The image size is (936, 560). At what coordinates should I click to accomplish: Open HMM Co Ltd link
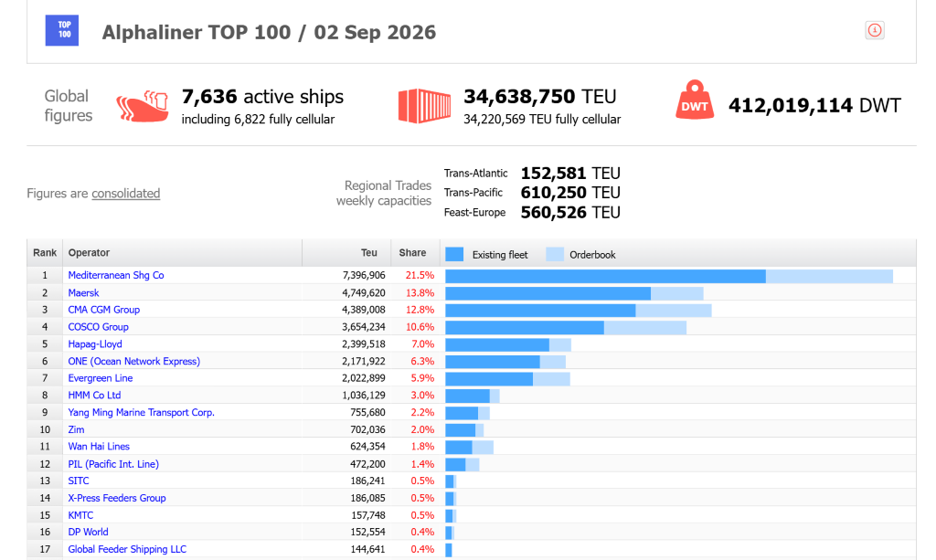(x=94, y=395)
